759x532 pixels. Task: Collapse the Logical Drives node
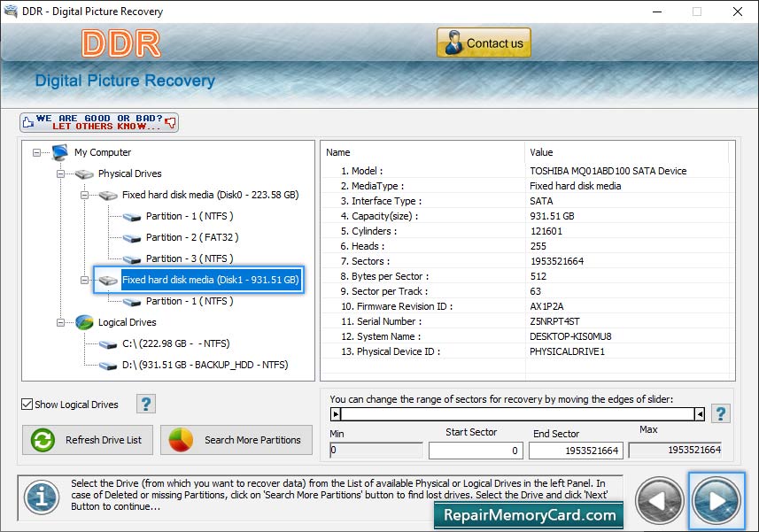[x=60, y=322]
